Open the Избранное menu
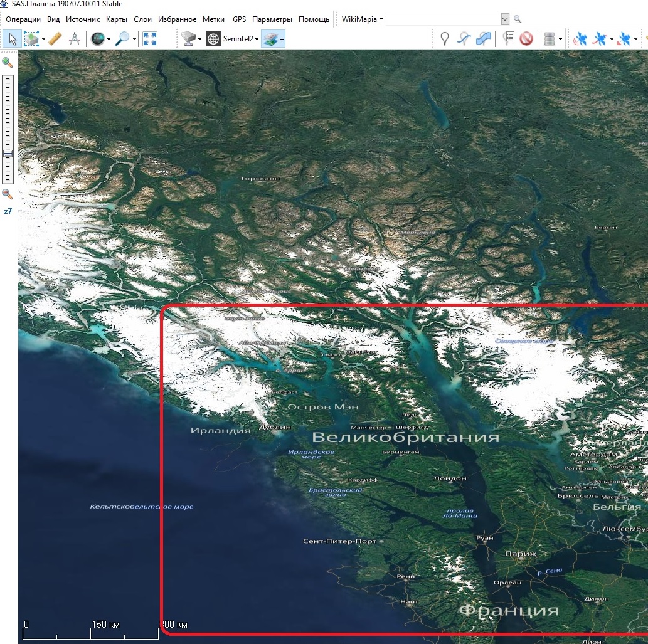 pos(177,19)
